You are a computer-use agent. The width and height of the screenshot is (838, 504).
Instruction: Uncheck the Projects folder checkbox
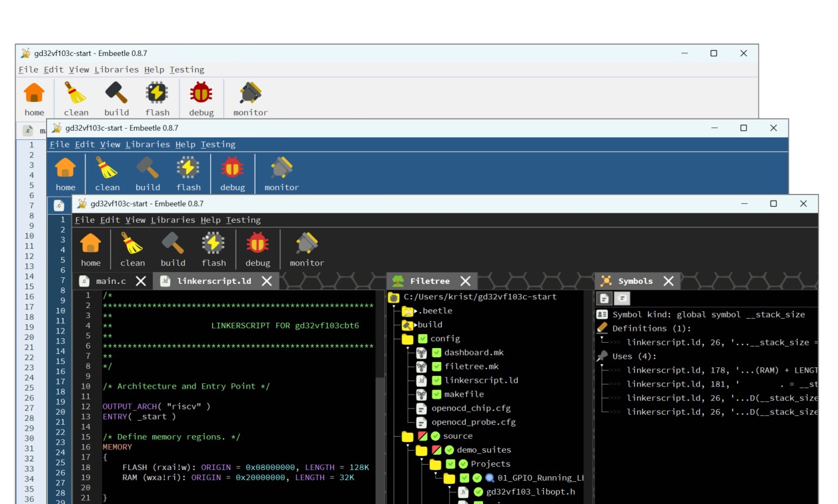coord(450,464)
